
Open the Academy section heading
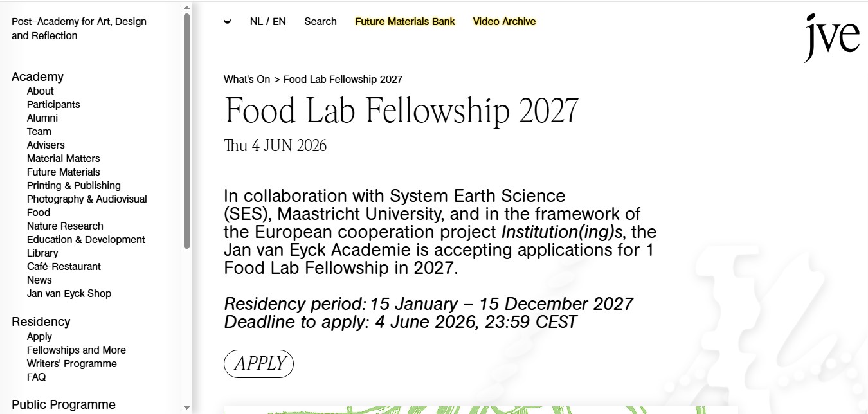37,76
